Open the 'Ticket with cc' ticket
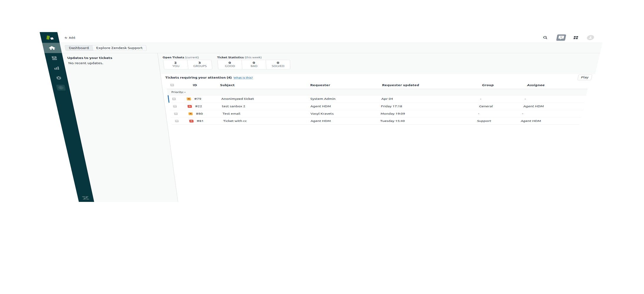This screenshot has height=294, width=644. coord(235,121)
